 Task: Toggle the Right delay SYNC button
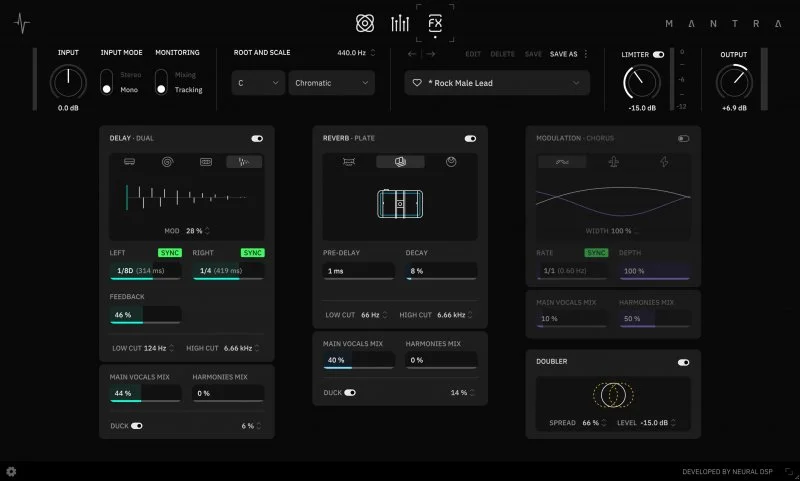[253, 253]
